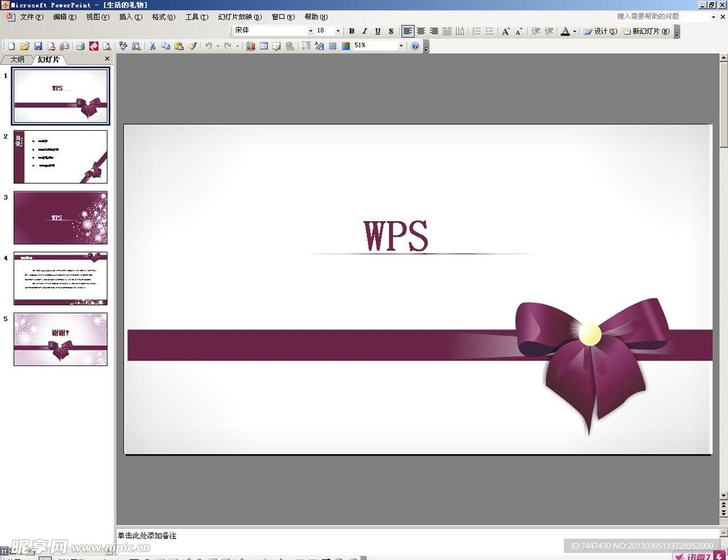The height and width of the screenshot is (560, 728).
Task: Cut the selection with the scissors icon
Action: (152, 46)
